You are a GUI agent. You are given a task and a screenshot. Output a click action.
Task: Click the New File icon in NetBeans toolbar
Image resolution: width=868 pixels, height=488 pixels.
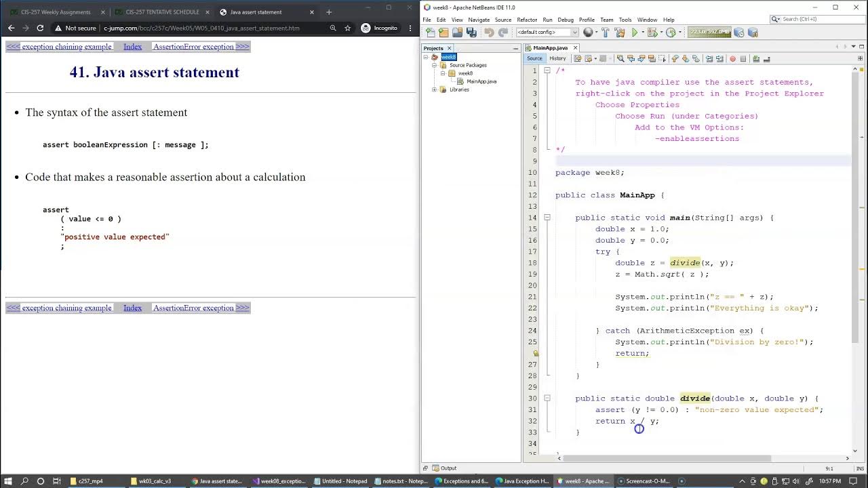pyautogui.click(x=430, y=33)
